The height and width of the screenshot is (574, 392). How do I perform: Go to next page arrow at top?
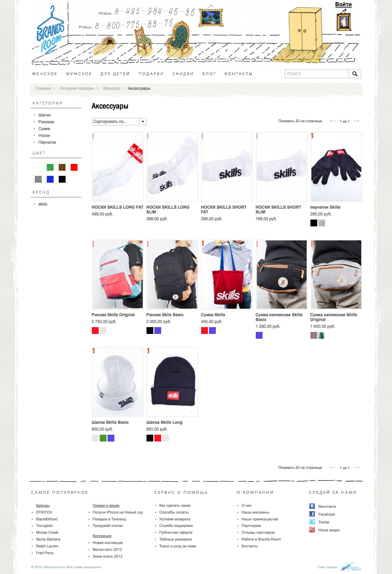356,121
